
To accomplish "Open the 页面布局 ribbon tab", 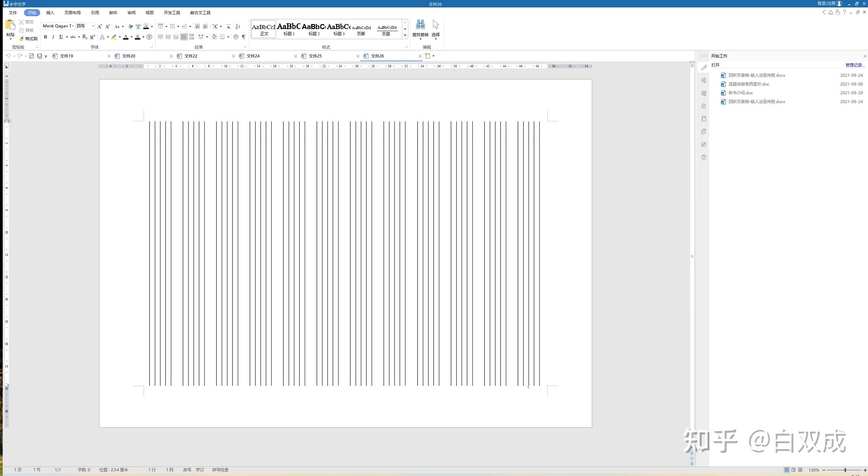I will point(72,13).
